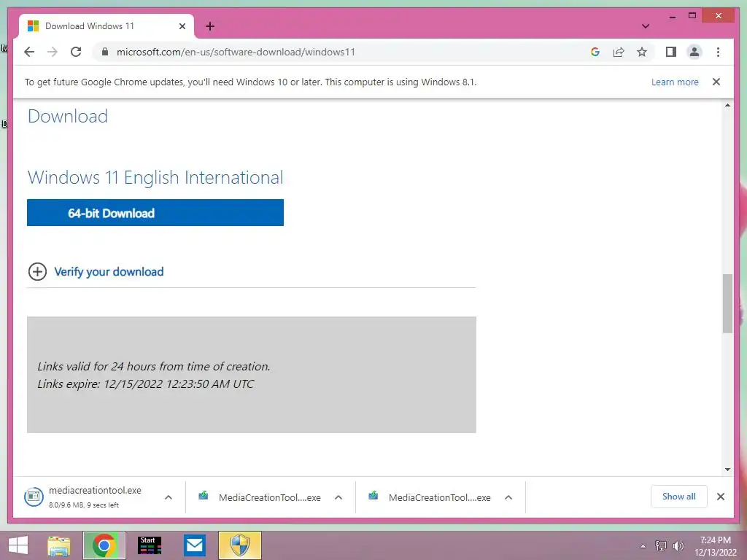Click the Google icon in address bar
This screenshot has width=747, height=560.
[595, 52]
